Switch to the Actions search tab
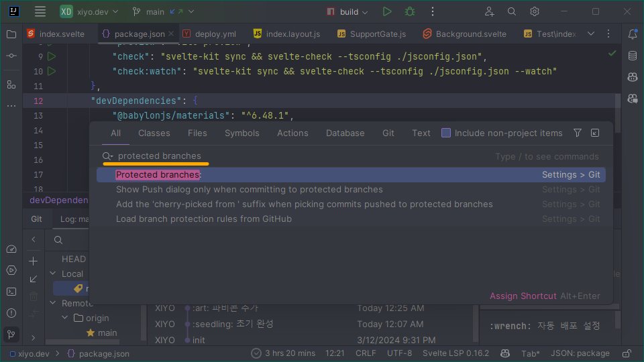 [x=292, y=133]
